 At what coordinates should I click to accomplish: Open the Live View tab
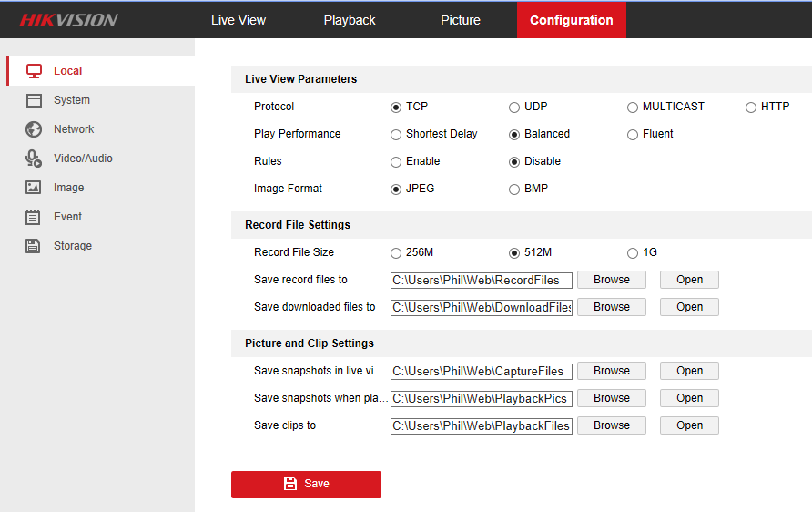239,20
